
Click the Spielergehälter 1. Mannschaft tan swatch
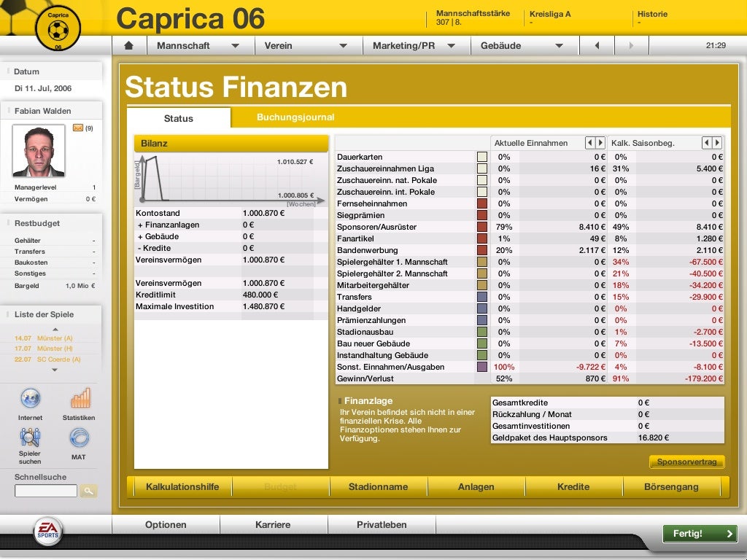[482, 262]
